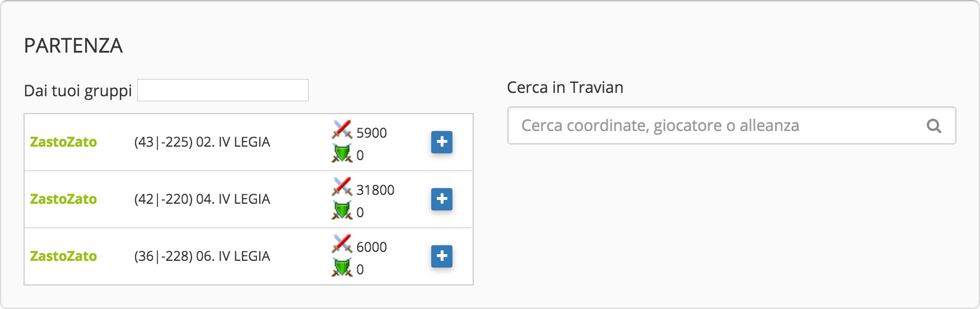Viewport: 980px width, 309px height.
Task: Click the 31800 attack value
Action: [x=375, y=190]
